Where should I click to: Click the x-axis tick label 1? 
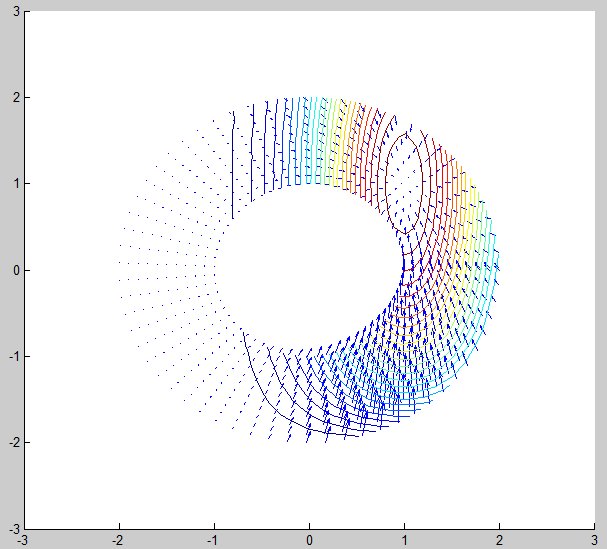(x=404, y=540)
